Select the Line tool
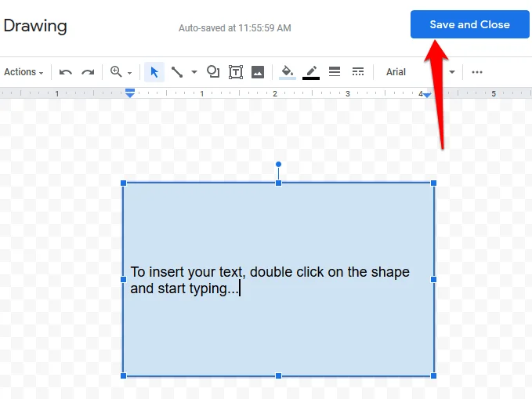 [x=177, y=72]
